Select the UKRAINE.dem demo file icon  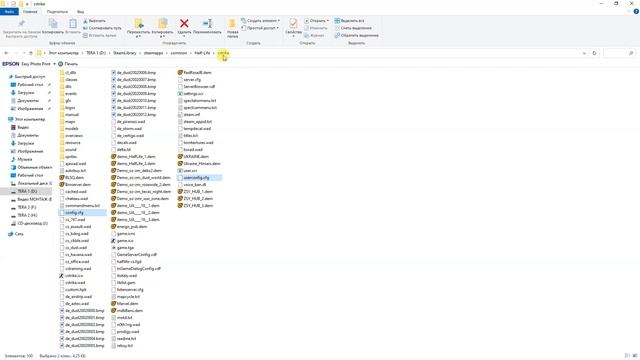pos(180,156)
